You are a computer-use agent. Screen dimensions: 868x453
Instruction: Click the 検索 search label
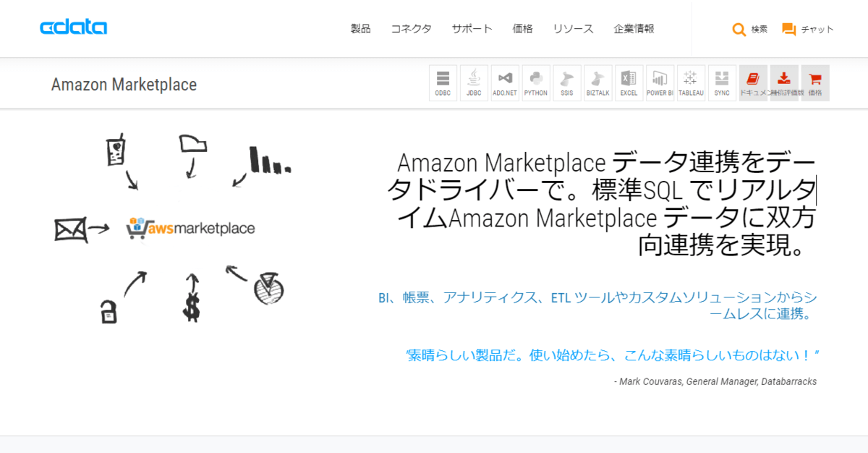click(x=759, y=30)
